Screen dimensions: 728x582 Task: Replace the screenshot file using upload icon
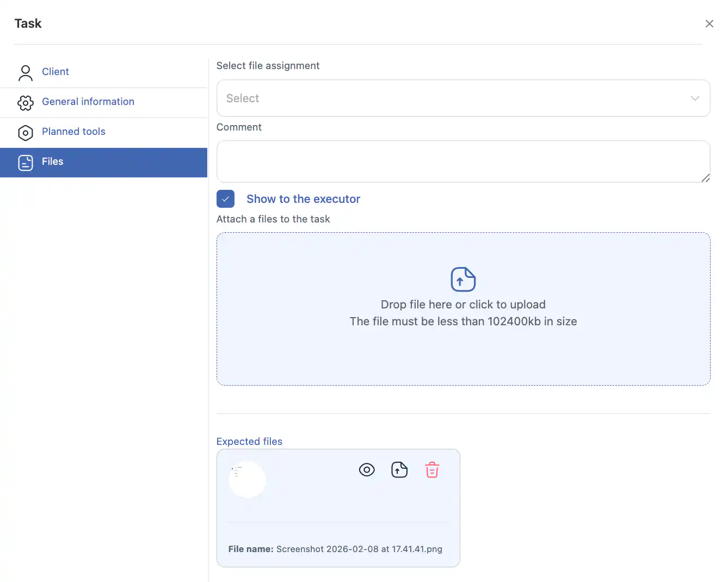399,469
